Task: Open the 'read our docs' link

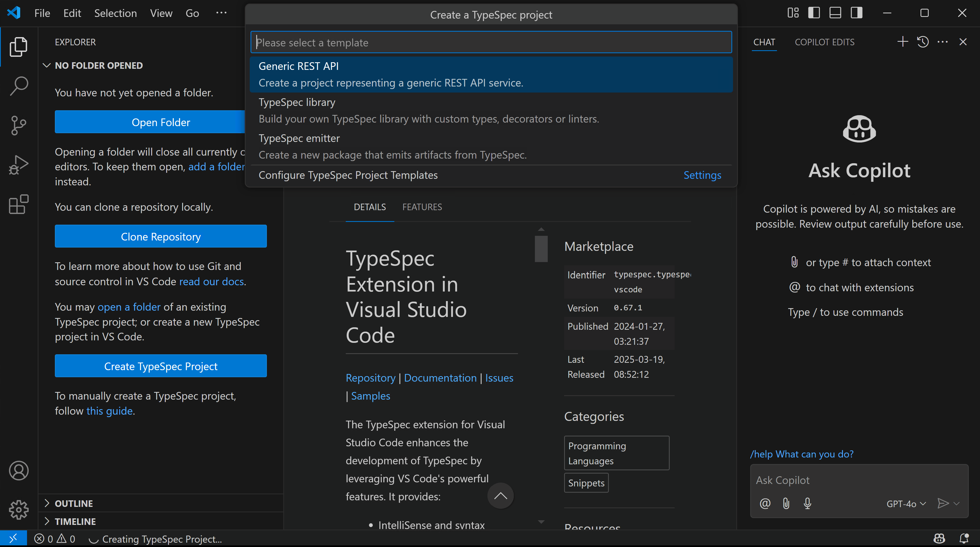Action: [211, 281]
